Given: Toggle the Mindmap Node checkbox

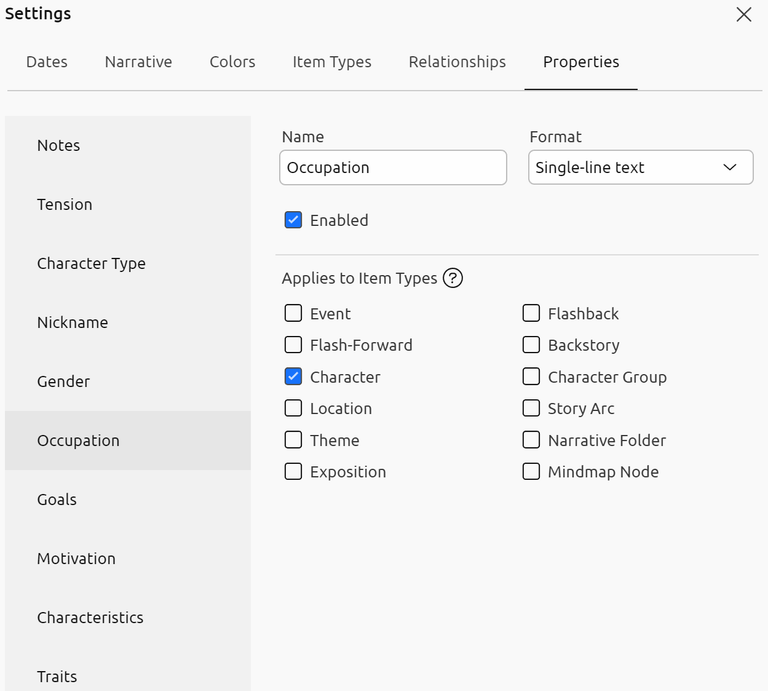Looking at the screenshot, I should (x=531, y=472).
